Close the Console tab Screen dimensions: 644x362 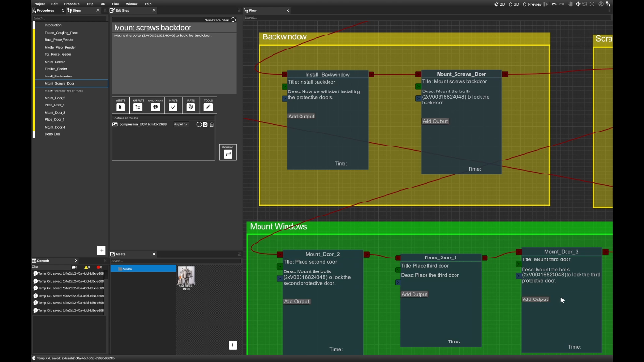click(76, 260)
